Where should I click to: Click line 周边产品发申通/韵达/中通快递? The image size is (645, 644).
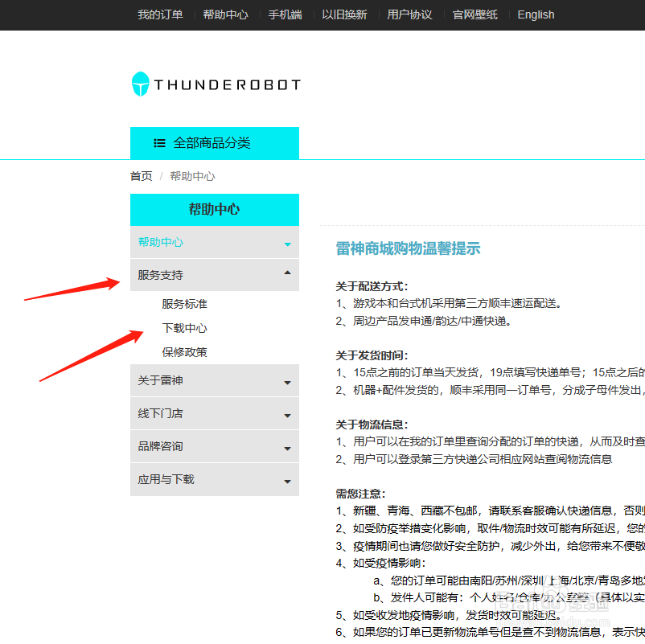coord(424,321)
